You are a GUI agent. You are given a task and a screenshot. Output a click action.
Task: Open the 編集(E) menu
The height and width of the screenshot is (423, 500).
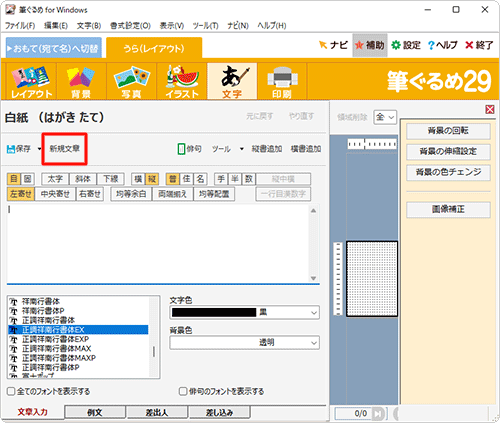point(56,26)
